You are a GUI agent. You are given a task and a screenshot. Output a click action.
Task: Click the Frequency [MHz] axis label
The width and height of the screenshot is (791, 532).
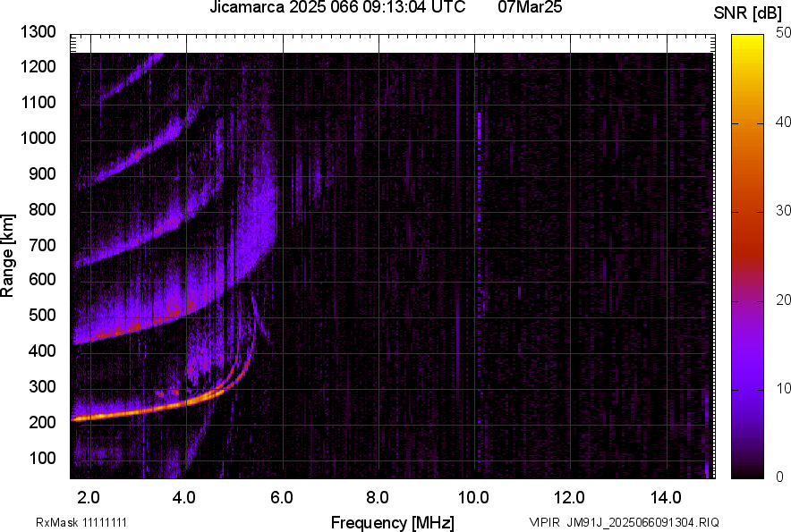pyautogui.click(x=392, y=522)
